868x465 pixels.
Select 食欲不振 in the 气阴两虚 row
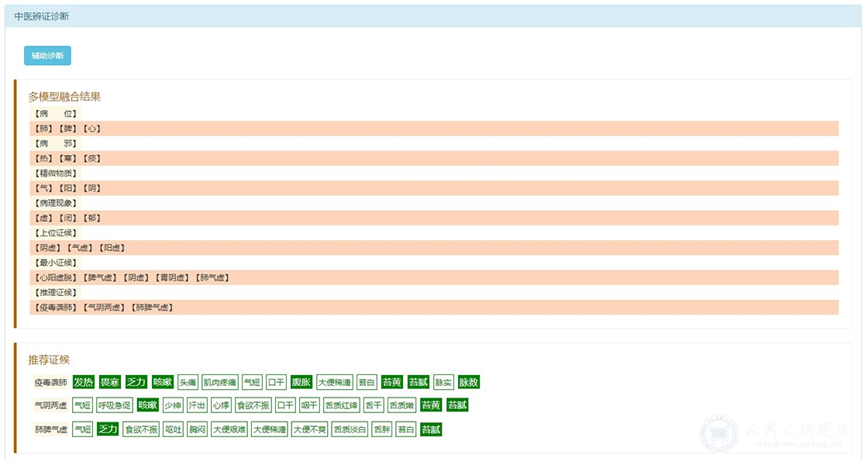tap(253, 405)
